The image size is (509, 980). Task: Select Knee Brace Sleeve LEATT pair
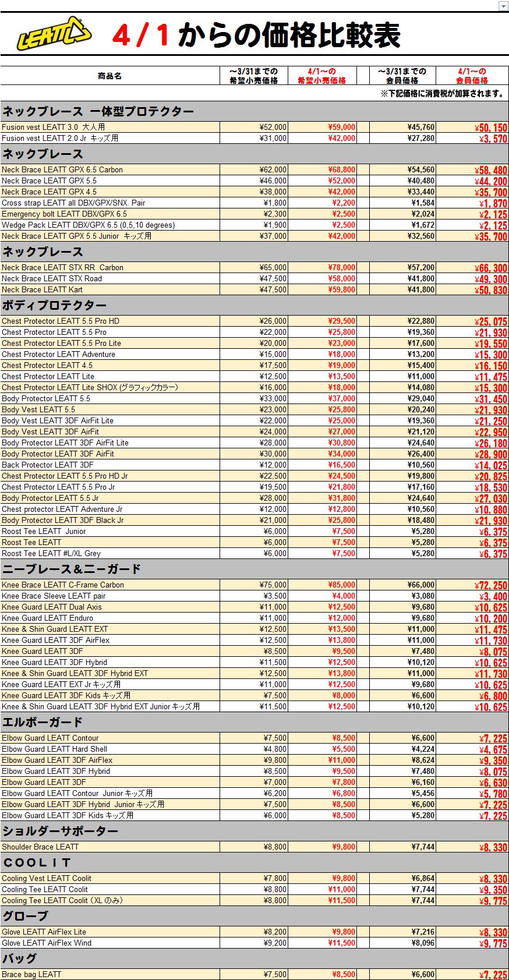pos(54,596)
